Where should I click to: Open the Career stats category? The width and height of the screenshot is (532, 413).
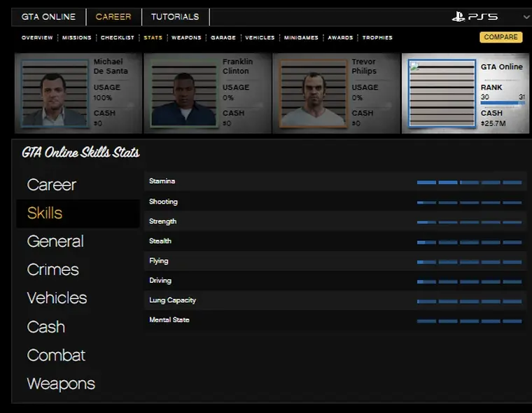[x=52, y=185]
